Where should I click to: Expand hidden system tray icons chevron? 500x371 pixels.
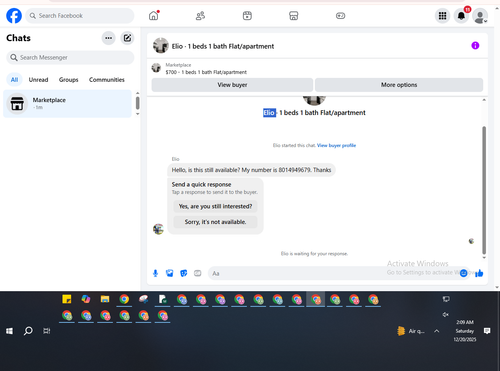pos(437,331)
